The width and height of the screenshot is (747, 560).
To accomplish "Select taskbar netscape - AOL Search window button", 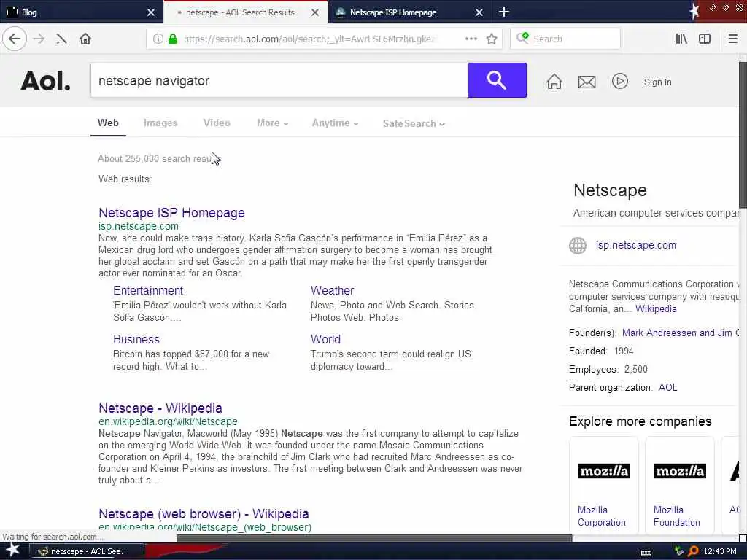I will point(87,551).
